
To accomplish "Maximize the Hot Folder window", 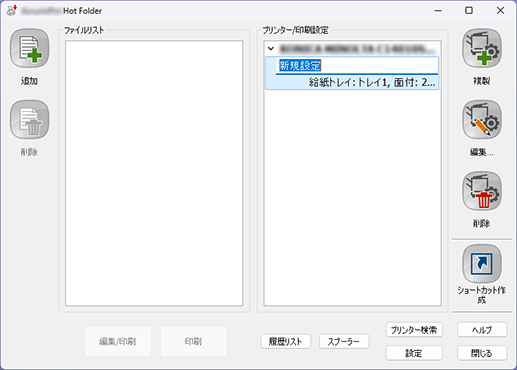I will tap(469, 11).
